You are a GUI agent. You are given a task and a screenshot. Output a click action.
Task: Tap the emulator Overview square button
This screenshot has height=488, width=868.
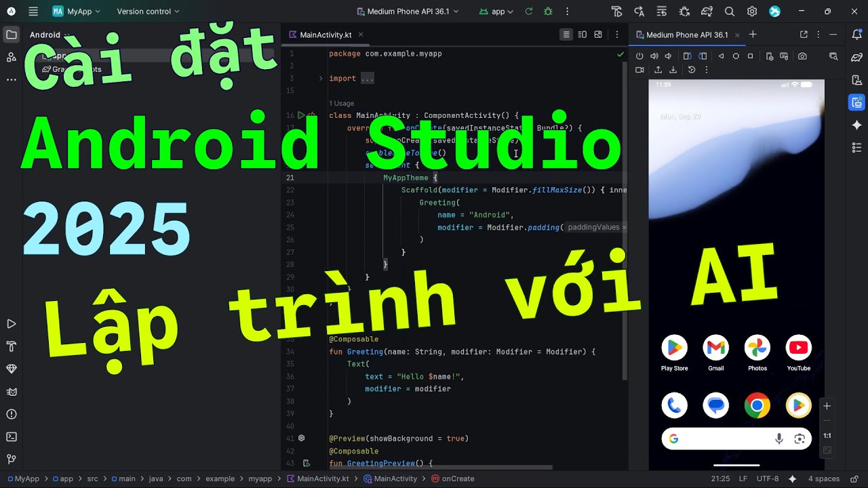click(750, 56)
